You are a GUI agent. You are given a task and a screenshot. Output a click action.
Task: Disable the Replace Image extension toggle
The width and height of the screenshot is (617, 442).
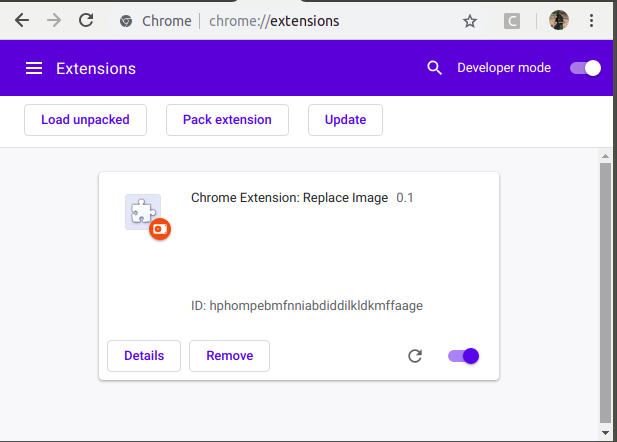click(463, 356)
